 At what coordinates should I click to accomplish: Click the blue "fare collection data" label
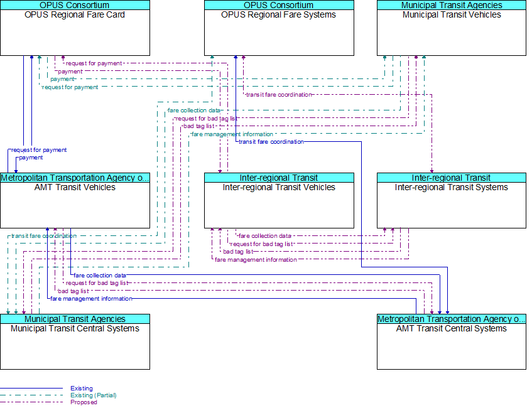(100, 276)
